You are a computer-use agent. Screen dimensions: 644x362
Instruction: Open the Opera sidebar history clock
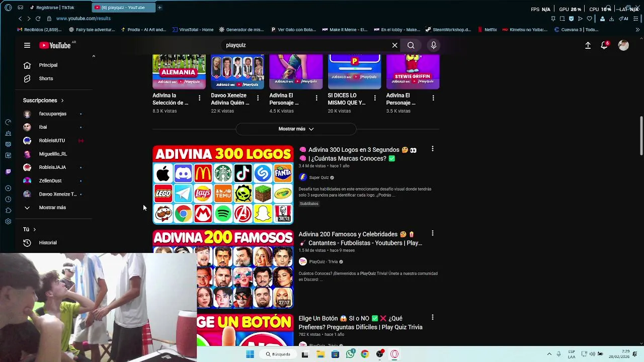click(8, 199)
